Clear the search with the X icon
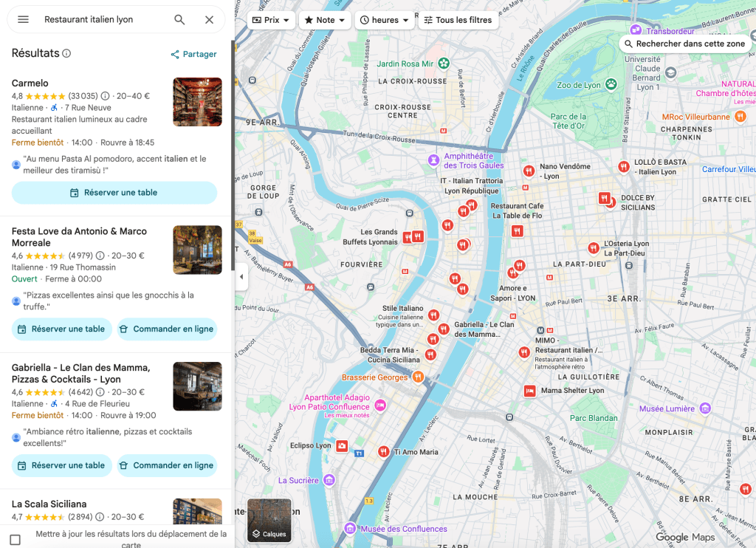 pos(209,20)
